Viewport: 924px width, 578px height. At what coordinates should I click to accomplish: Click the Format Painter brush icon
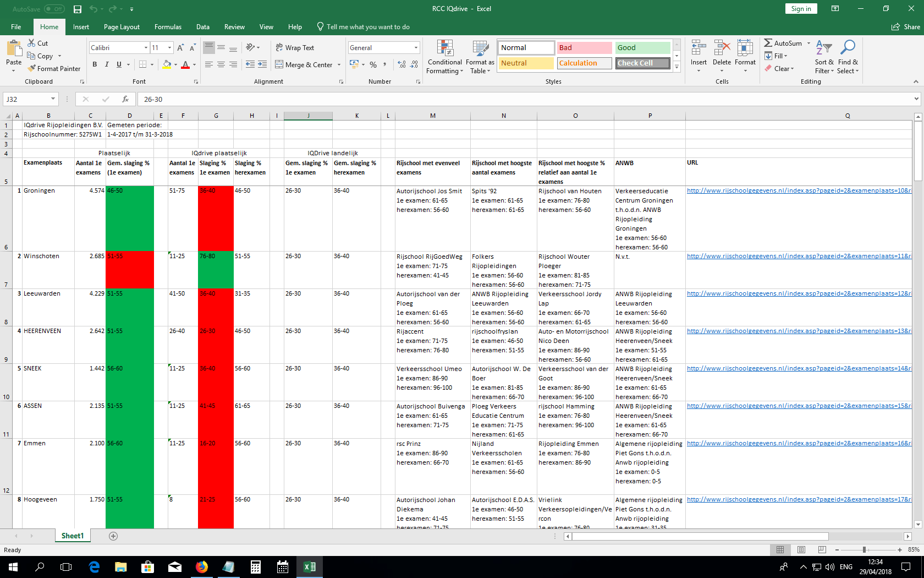click(32, 68)
